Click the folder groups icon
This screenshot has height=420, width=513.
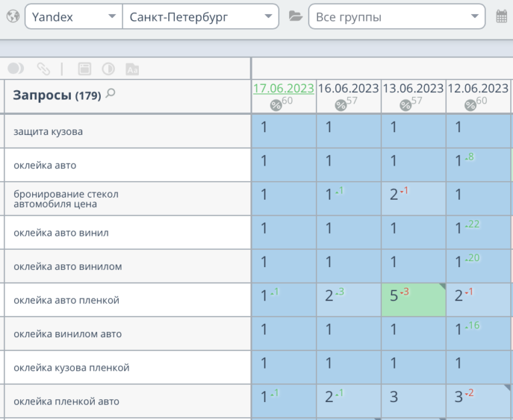[x=295, y=17]
